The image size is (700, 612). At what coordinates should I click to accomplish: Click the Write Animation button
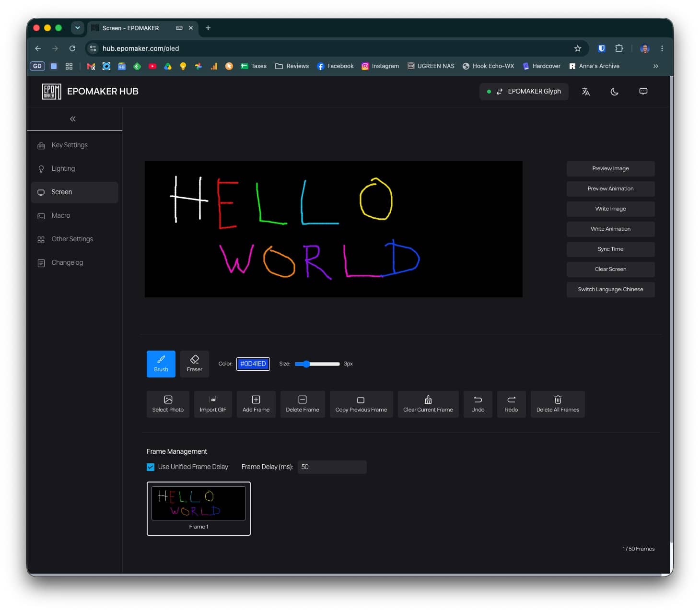(x=610, y=229)
